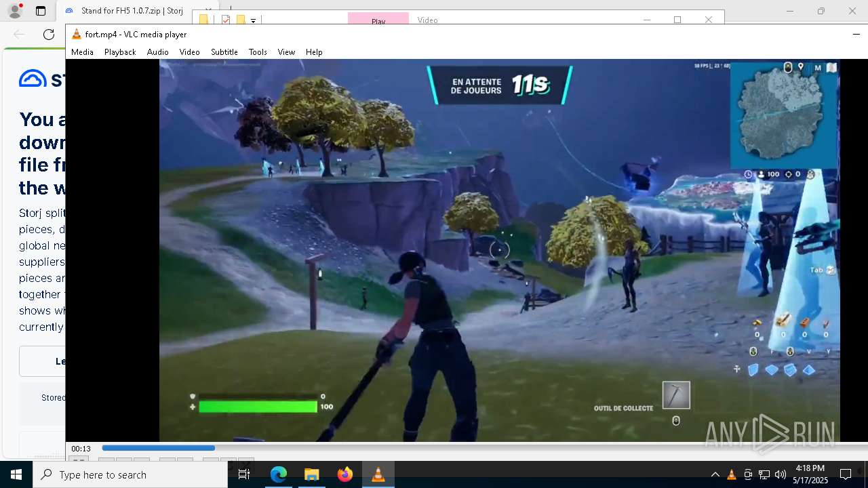The height and width of the screenshot is (488, 868).
Task: Click the 4:18 PM clock and date
Action: pyautogui.click(x=810, y=474)
